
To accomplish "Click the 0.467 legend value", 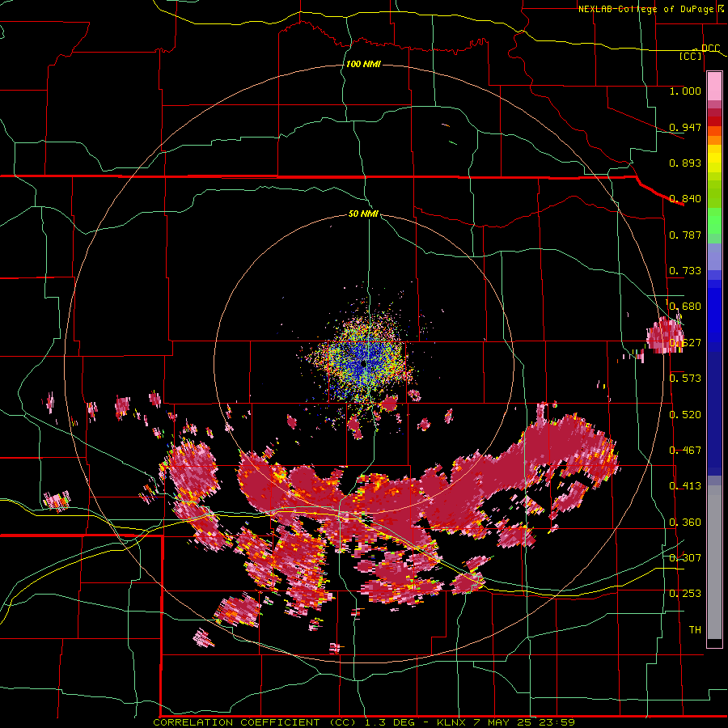I will (685, 451).
